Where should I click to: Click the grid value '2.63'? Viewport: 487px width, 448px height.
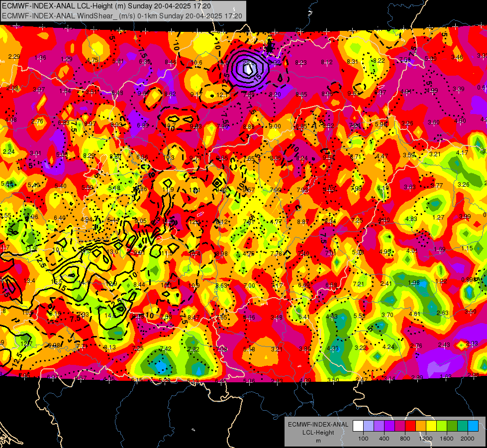(443, 313)
